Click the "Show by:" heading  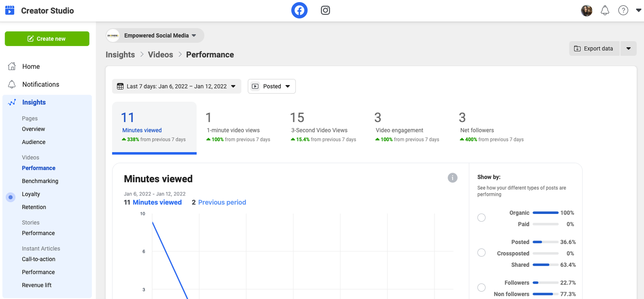coord(489,177)
